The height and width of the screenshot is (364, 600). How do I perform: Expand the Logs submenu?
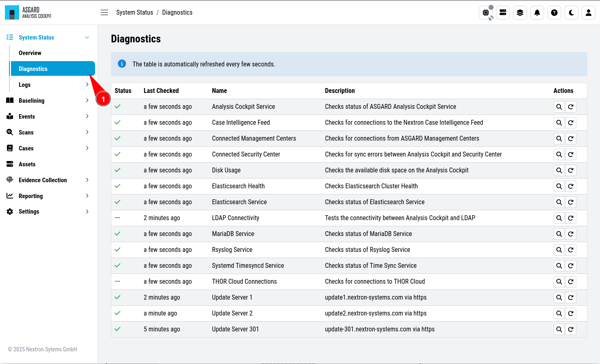click(87, 85)
